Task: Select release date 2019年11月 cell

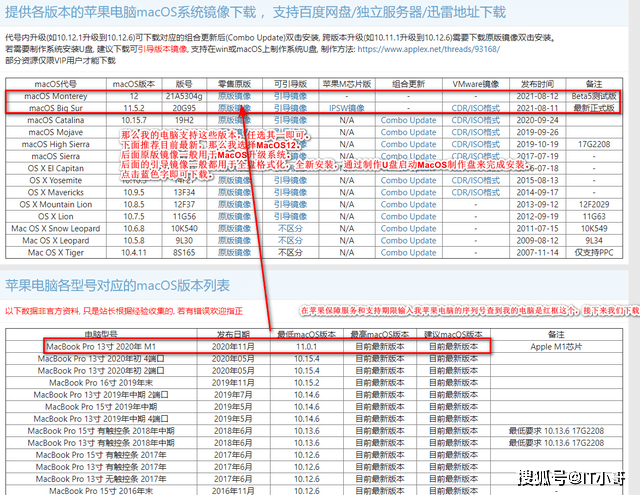Action: pos(233,383)
